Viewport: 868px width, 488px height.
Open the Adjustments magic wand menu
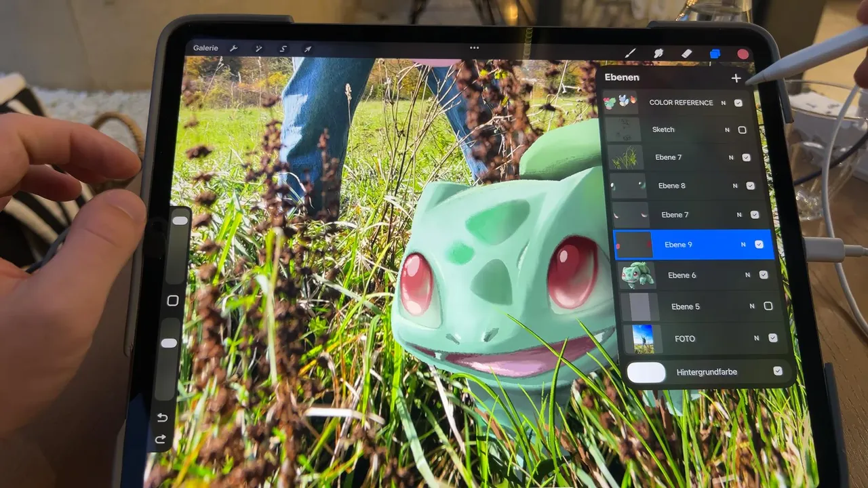coord(258,49)
